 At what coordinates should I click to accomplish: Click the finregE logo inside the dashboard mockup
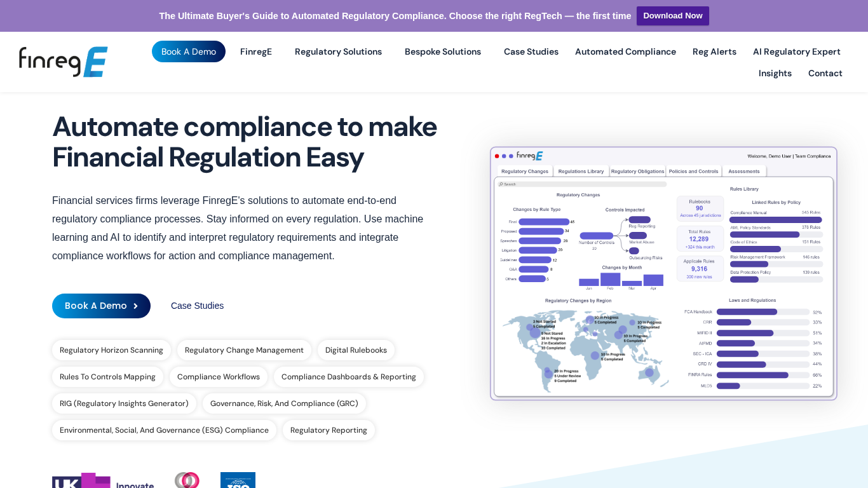click(529, 156)
